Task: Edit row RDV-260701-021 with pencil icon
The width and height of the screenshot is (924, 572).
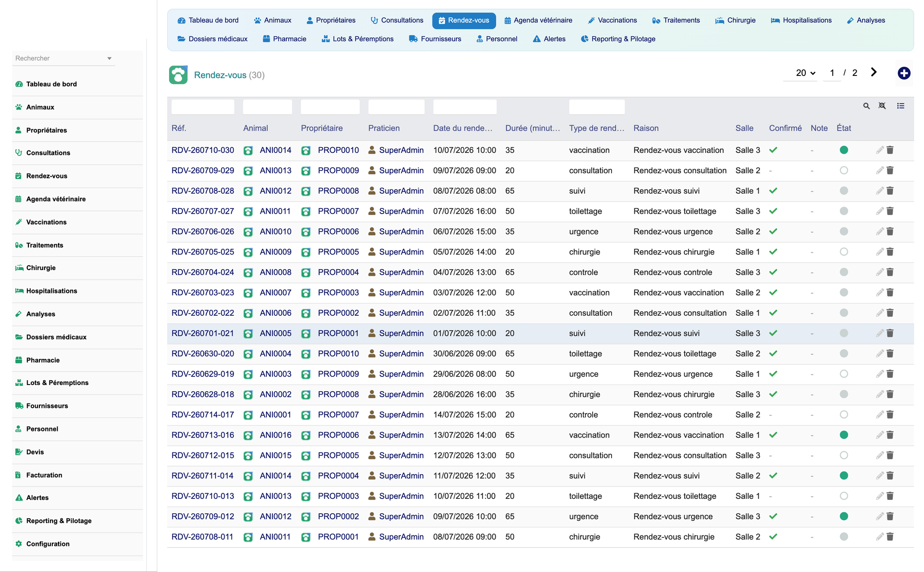Action: pos(879,333)
